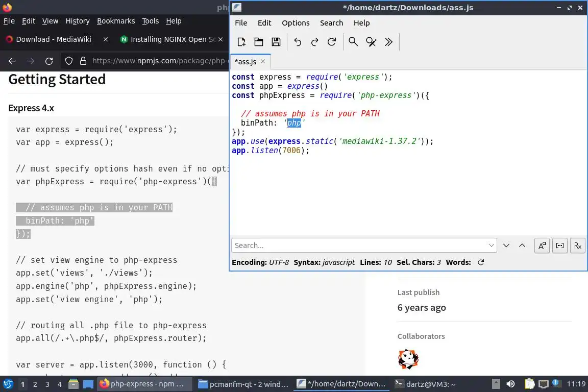Open the volume control tray icon
This screenshot has height=392, width=588.
tap(510, 384)
